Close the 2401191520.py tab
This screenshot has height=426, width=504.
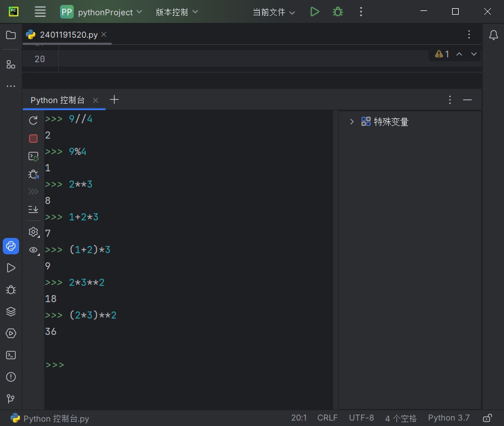pos(104,34)
